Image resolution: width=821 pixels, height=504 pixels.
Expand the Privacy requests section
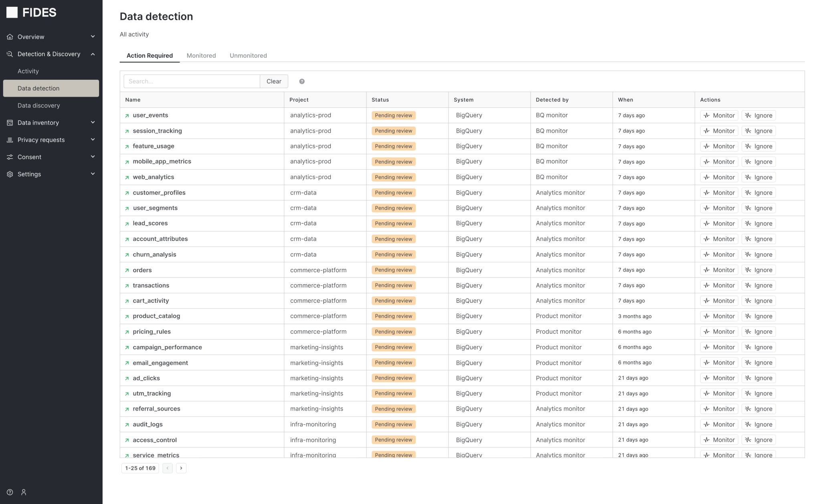pos(93,140)
